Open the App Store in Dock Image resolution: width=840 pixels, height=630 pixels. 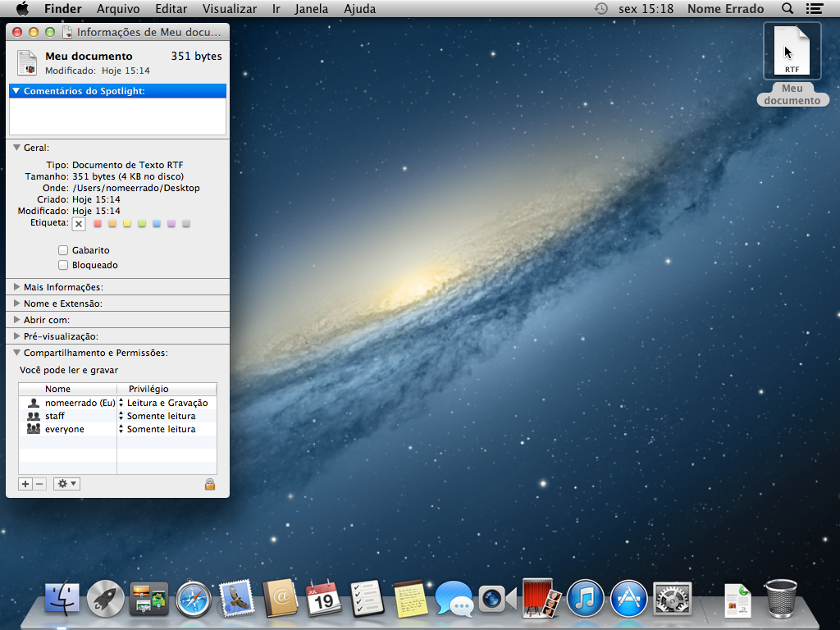[x=629, y=599]
